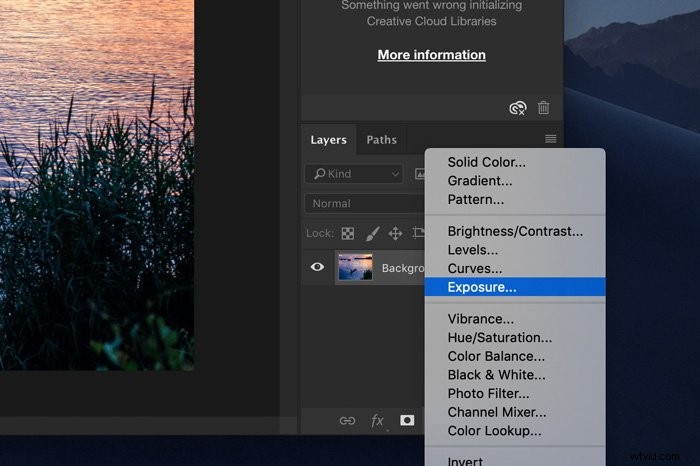The width and height of the screenshot is (700, 466).
Task: Add a layer mask icon
Action: (x=407, y=420)
